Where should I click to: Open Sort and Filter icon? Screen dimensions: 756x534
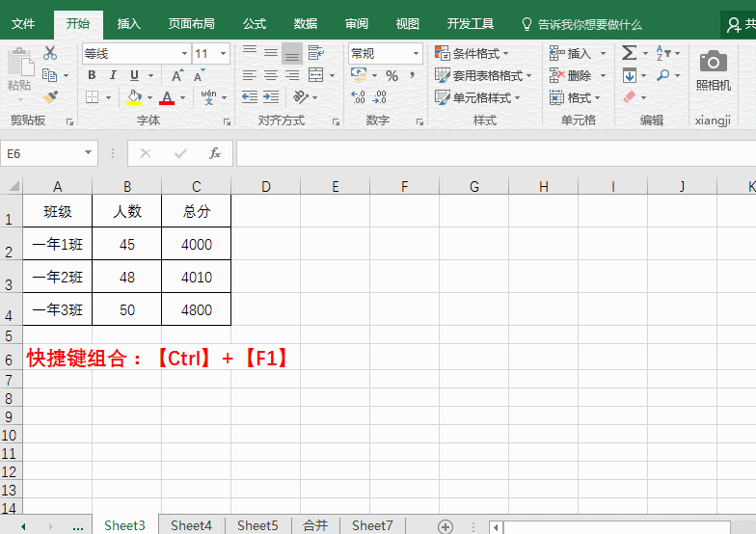(663, 52)
